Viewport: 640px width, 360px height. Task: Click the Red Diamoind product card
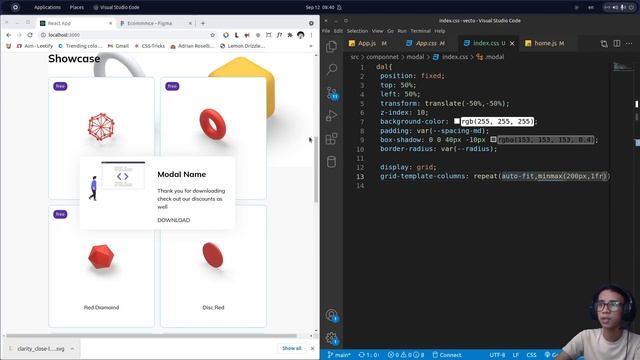101,266
